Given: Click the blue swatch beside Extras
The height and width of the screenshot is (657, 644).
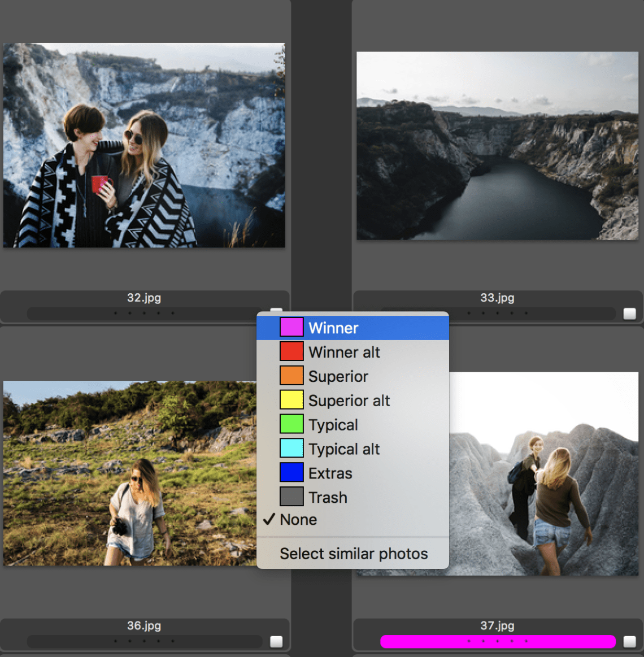Looking at the screenshot, I should (x=290, y=473).
